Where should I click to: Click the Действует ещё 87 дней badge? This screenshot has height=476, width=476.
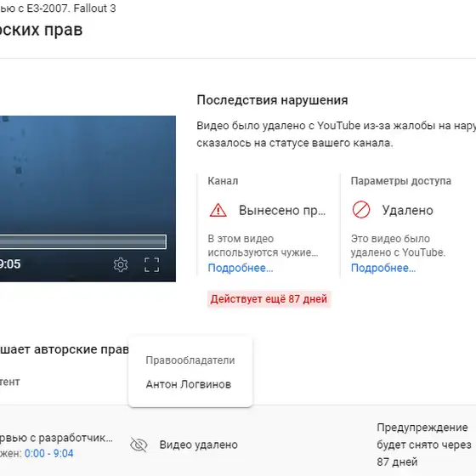[x=269, y=299]
